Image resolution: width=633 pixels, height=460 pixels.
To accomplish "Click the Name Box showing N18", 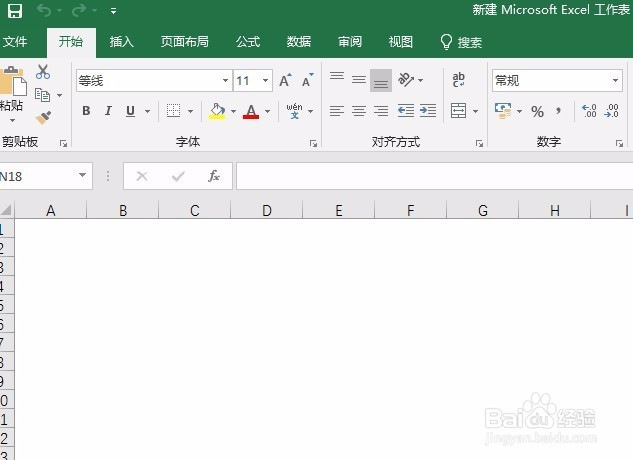I will pos(46,176).
